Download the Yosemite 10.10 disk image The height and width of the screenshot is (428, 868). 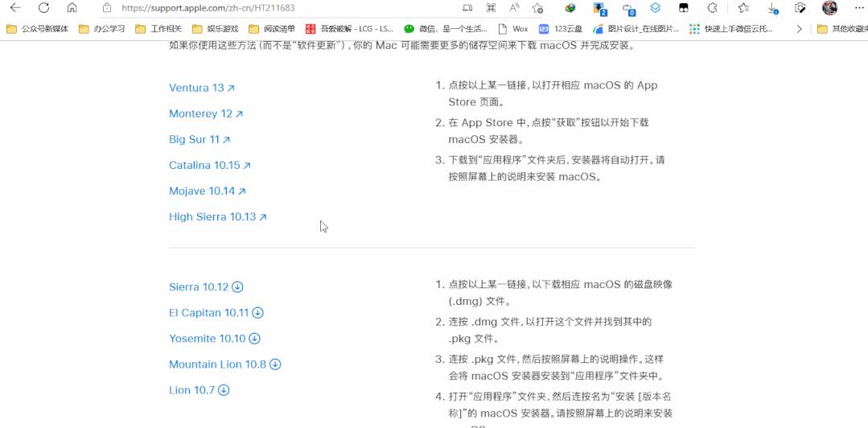click(x=214, y=339)
